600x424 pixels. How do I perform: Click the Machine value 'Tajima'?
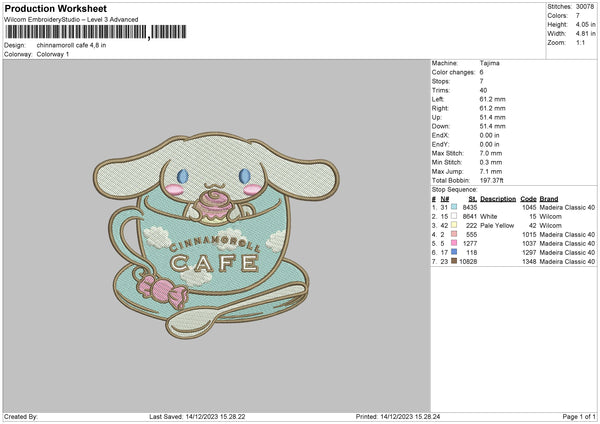point(489,63)
